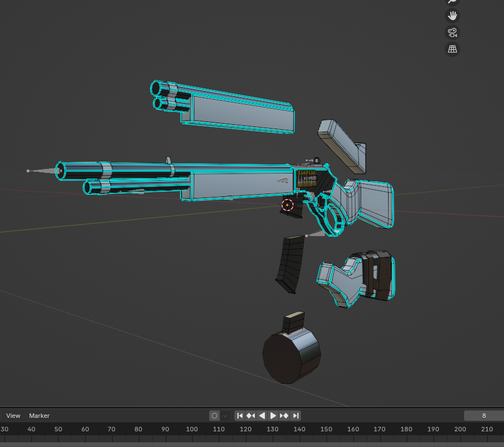
Task: Click frame 100 on the timeline ruler
Action: [x=192, y=429]
